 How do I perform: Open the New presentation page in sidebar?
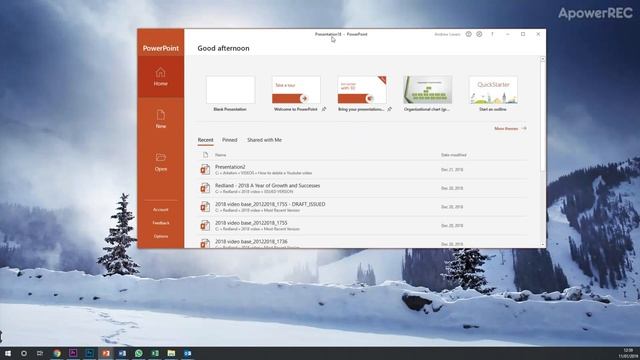coord(160,119)
